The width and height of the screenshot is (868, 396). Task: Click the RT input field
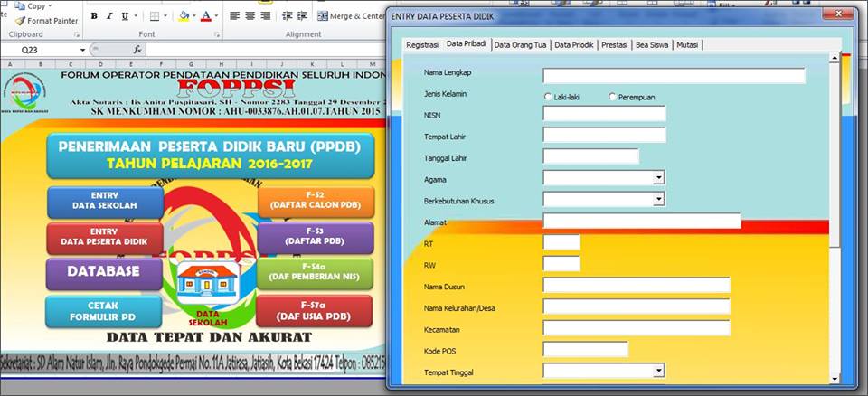click(561, 242)
